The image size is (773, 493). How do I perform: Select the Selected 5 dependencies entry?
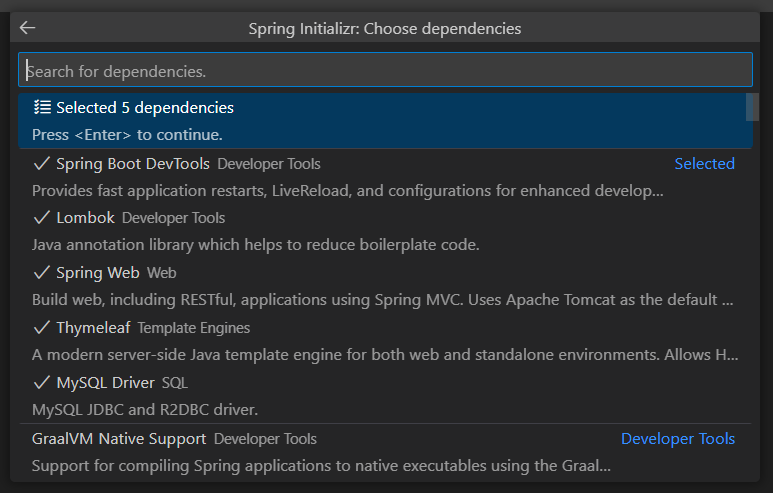[x=386, y=121]
